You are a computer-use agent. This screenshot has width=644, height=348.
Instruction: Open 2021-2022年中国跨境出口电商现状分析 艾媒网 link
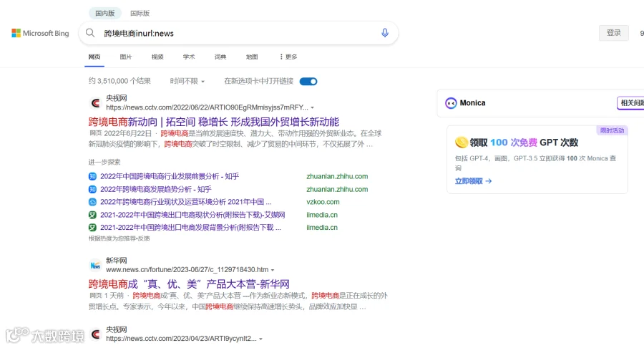192,215
